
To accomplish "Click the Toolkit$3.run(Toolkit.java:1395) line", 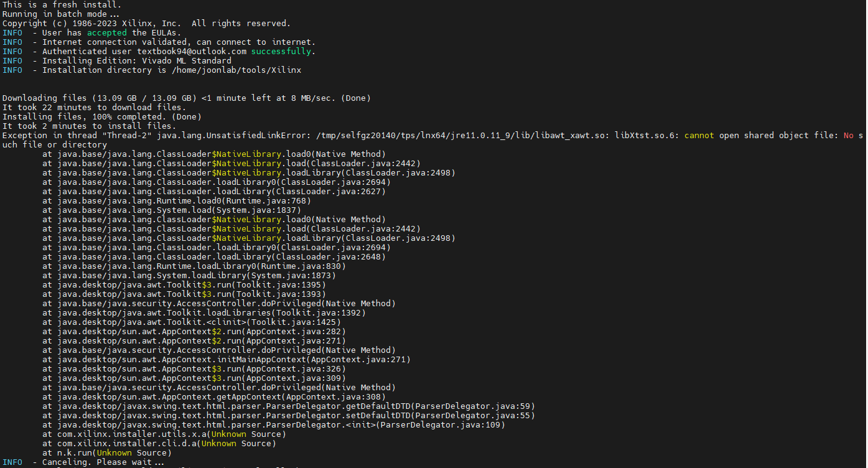I will click(x=184, y=285).
